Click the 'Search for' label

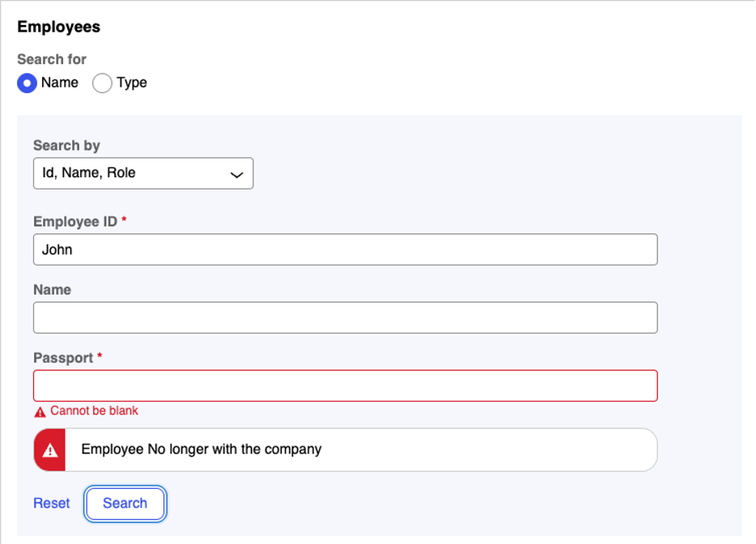tap(52, 59)
